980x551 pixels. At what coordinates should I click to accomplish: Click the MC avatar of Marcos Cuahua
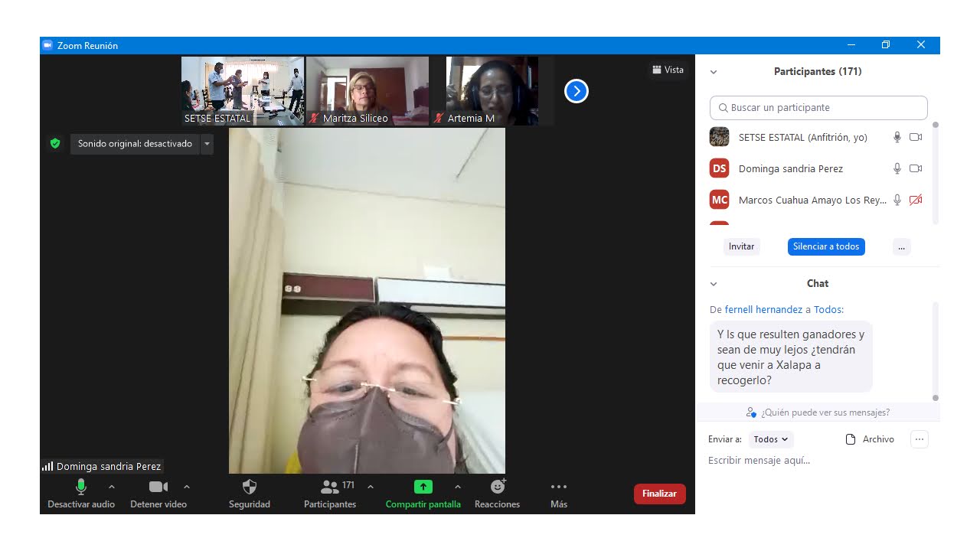[x=719, y=200]
